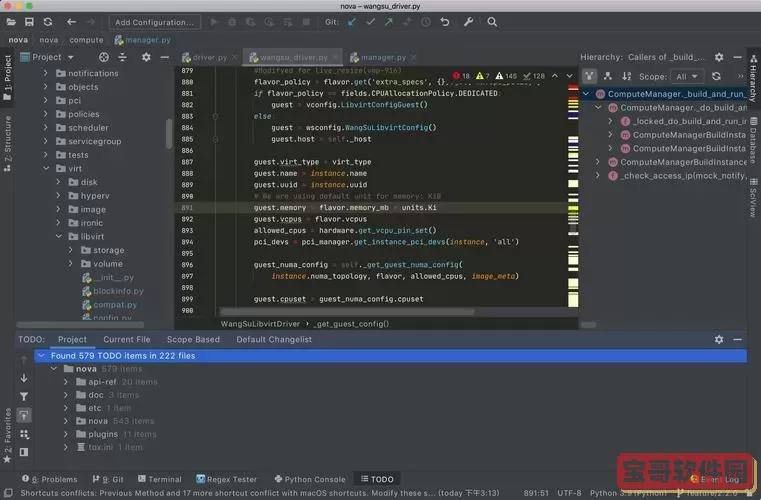The width and height of the screenshot is (761, 500).
Task: Click the TODO filter funnel icon
Action: pyautogui.click(x=24, y=397)
